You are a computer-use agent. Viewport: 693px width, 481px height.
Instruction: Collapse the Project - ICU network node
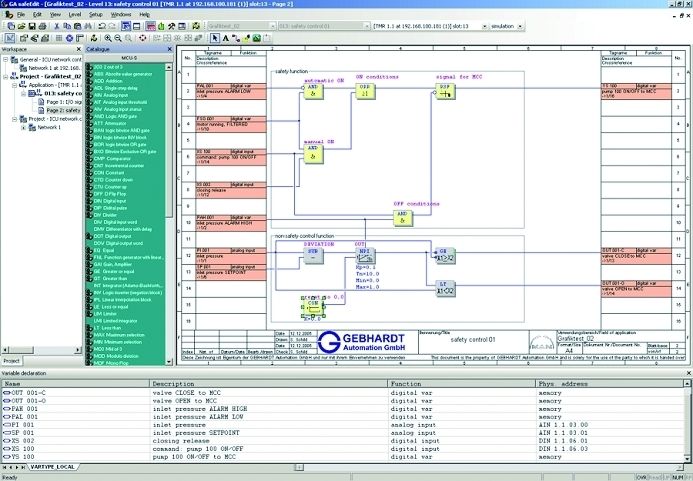pos(14,119)
